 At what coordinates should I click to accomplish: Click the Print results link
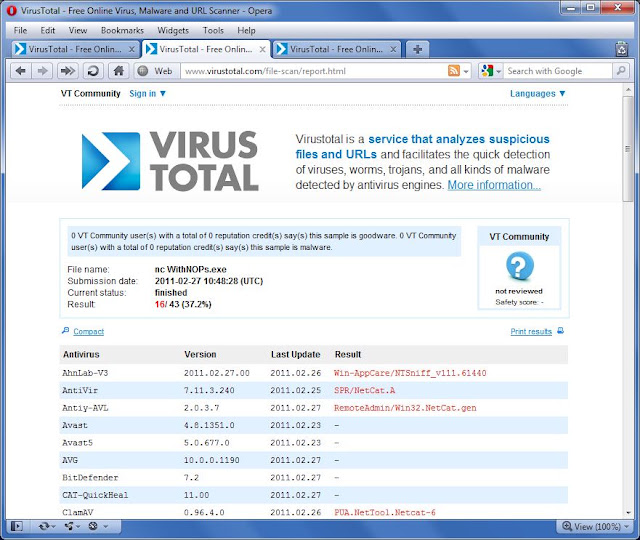coord(531,331)
